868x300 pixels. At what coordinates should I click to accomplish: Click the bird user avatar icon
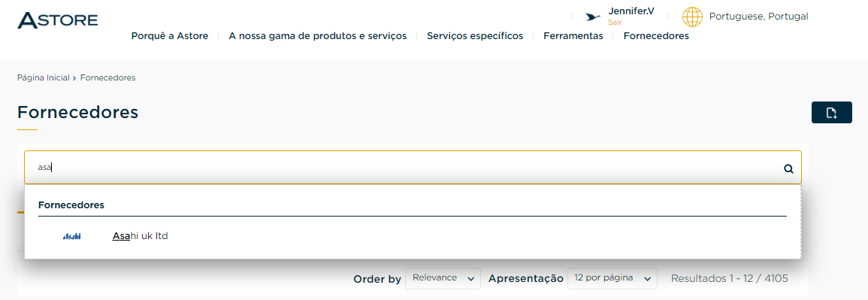pos(593,17)
